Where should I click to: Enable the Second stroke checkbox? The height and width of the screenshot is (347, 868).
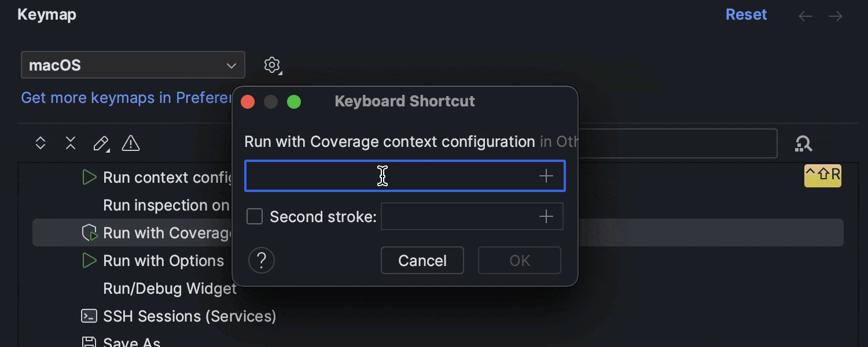click(x=255, y=217)
